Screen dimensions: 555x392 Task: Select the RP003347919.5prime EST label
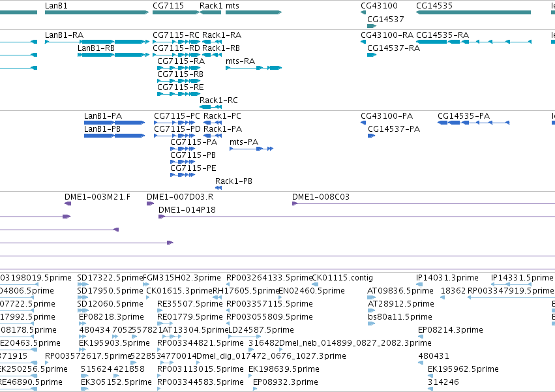pos(511,291)
